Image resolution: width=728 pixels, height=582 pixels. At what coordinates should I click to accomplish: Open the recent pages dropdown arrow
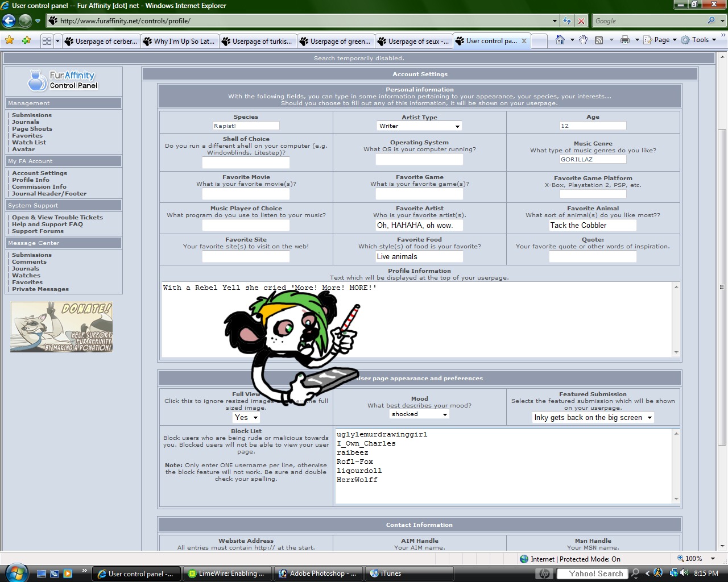pos(38,21)
